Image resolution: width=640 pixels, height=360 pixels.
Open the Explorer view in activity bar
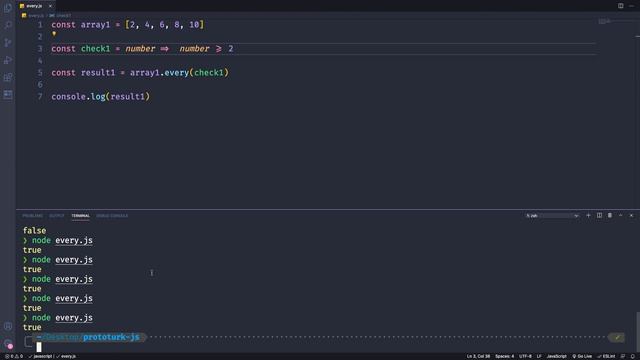pyautogui.click(x=8, y=8)
